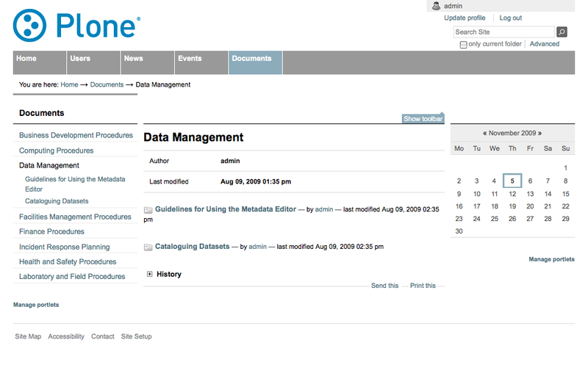Go to next month in calendar

(x=540, y=134)
